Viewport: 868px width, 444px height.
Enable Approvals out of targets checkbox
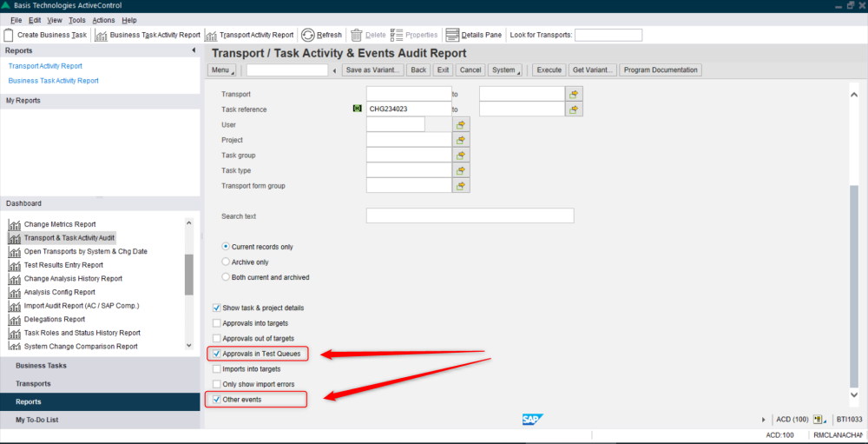tap(216, 338)
